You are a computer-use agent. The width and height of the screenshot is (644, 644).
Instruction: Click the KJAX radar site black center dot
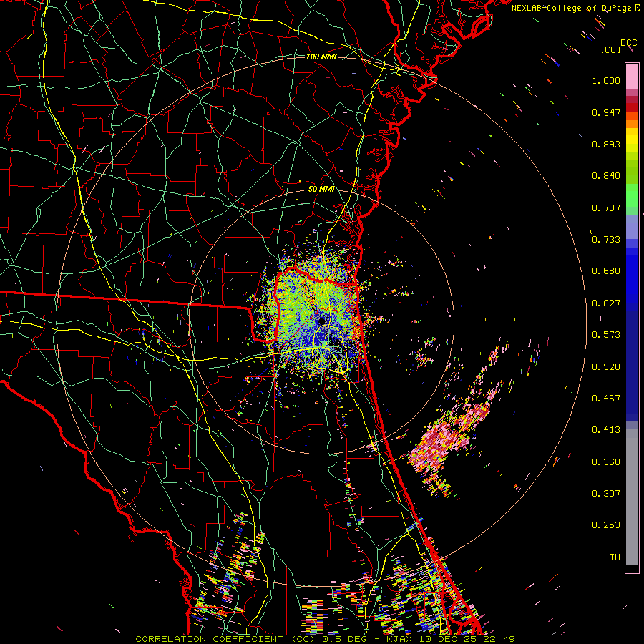tap(322, 321)
